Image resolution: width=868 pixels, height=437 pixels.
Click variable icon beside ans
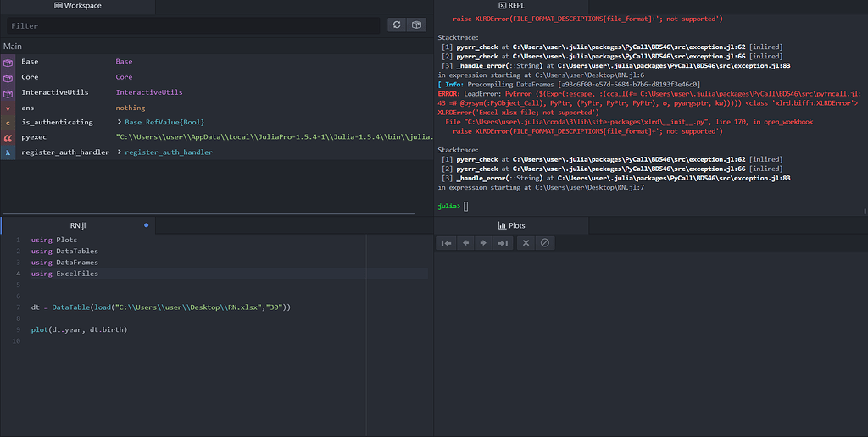(x=8, y=108)
